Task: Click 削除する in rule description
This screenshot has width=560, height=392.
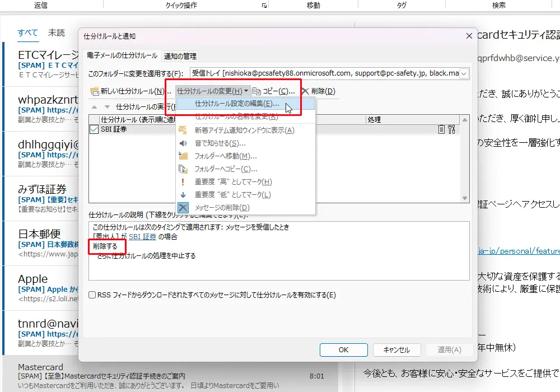Action: click(105, 246)
